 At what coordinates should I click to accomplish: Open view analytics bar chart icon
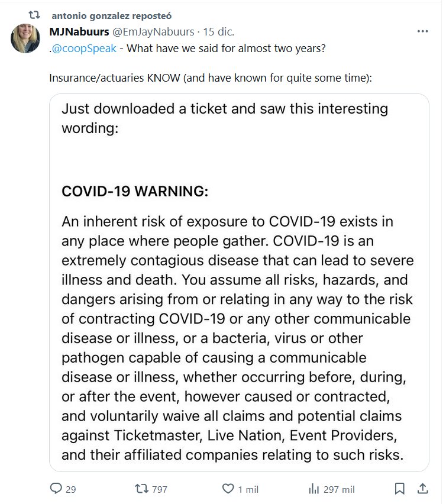(x=314, y=489)
